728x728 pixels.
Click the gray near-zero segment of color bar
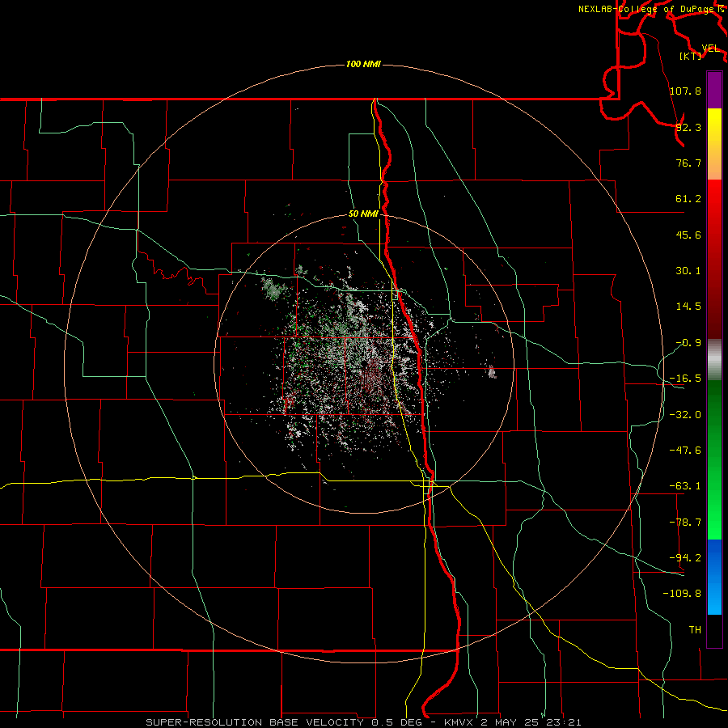(x=714, y=360)
